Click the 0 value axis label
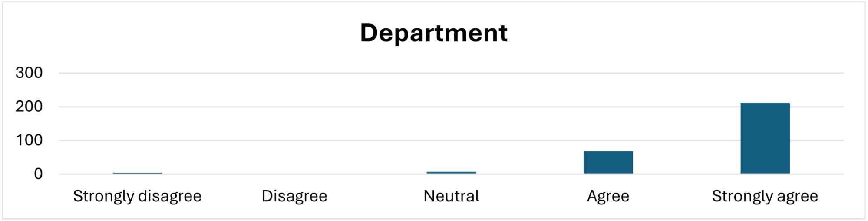868x221 pixels. pos(38,174)
